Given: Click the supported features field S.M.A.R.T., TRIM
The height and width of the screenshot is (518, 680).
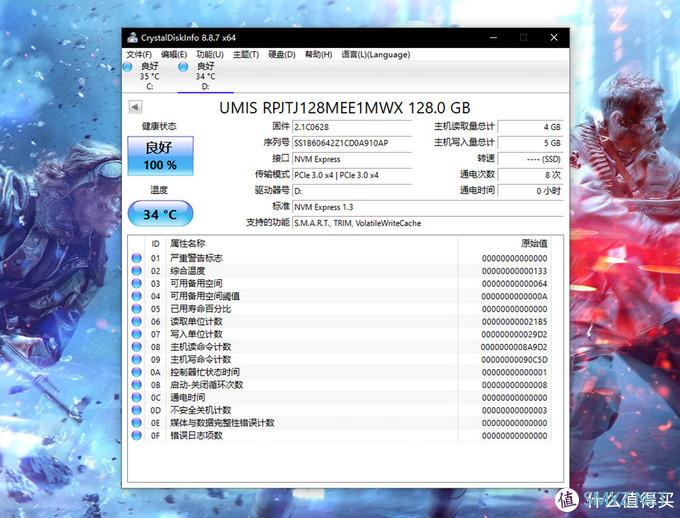Looking at the screenshot, I should [428, 223].
